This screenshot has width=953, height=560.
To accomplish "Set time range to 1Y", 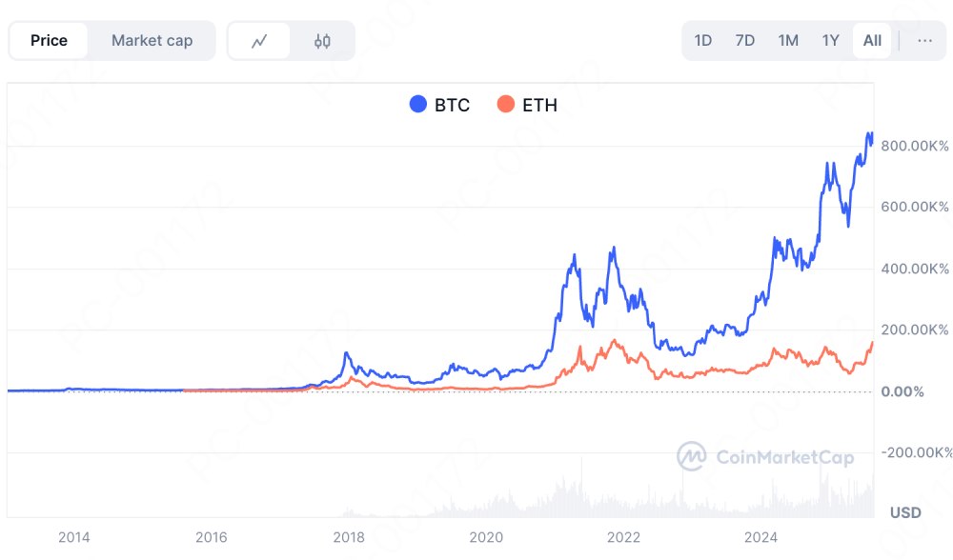I will pos(831,41).
